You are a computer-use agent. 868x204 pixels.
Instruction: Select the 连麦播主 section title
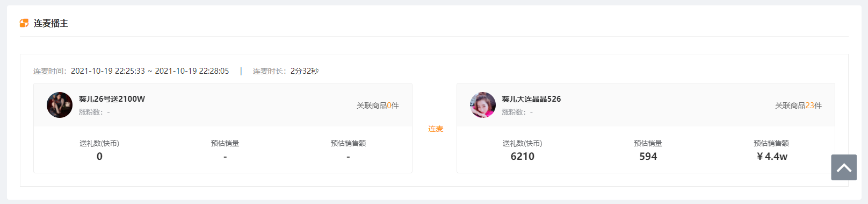tap(51, 23)
